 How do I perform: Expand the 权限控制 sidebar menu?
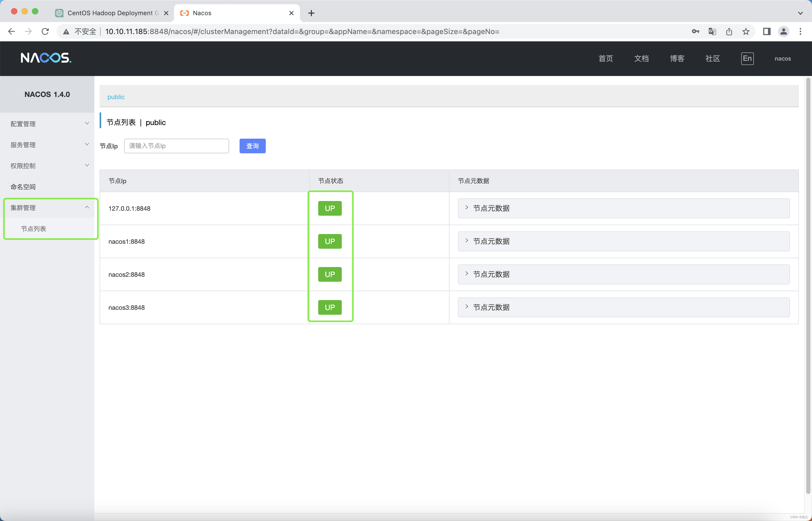[47, 166]
